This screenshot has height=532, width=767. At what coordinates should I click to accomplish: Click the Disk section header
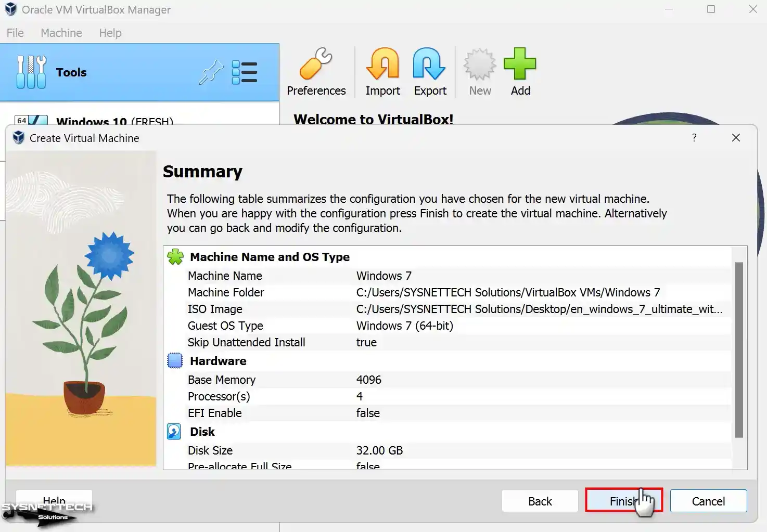[x=202, y=432]
